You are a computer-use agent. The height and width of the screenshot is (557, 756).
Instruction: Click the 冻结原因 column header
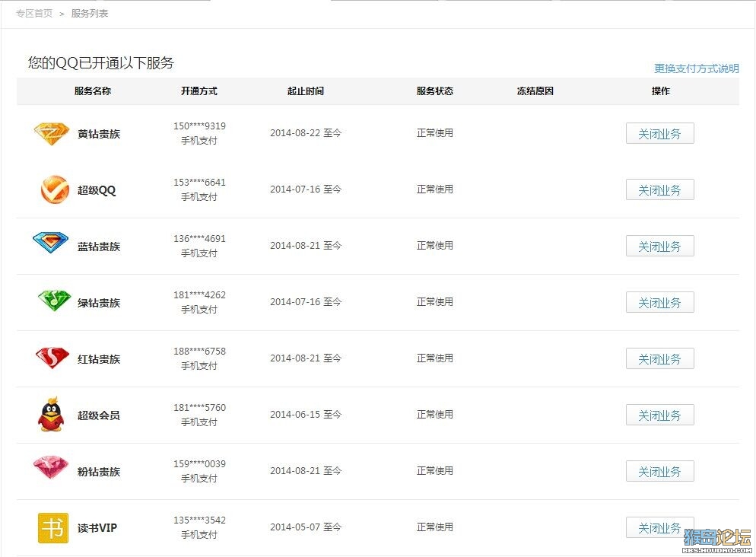[x=535, y=91]
